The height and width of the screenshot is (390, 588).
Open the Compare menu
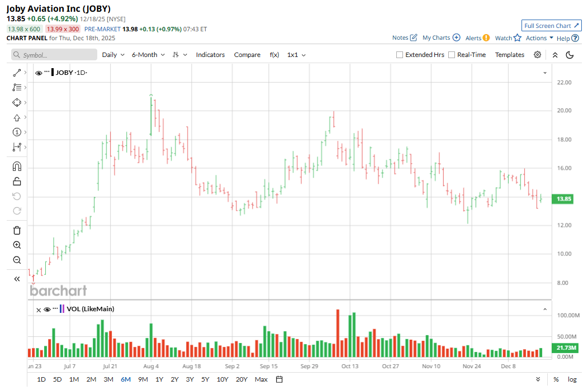click(247, 55)
